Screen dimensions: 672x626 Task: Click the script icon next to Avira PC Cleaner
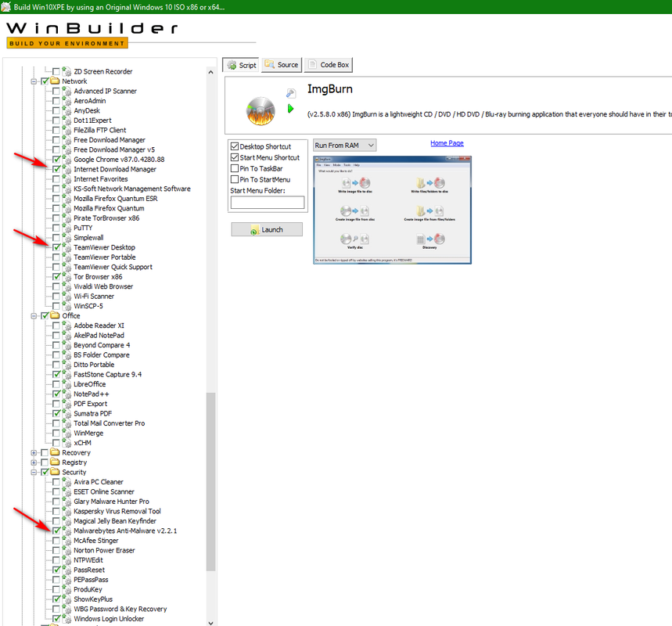[66, 482]
